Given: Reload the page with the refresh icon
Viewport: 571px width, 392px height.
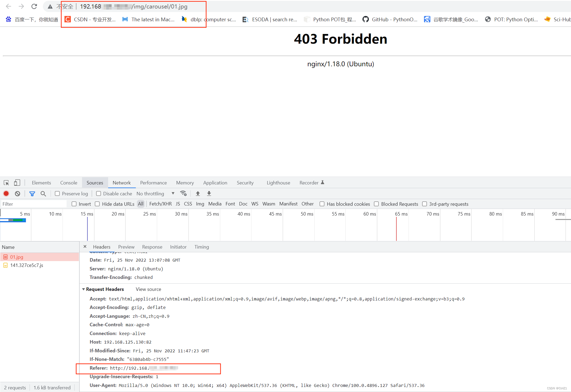Looking at the screenshot, I should point(34,6).
